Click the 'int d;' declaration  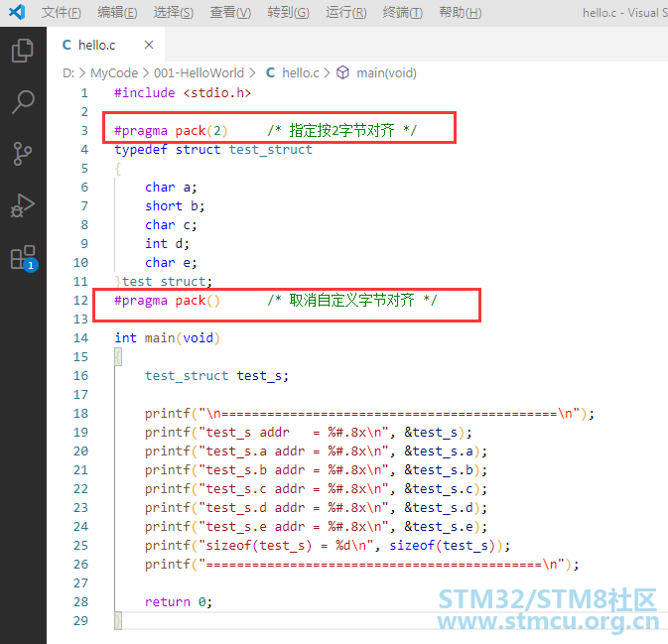click(167, 244)
